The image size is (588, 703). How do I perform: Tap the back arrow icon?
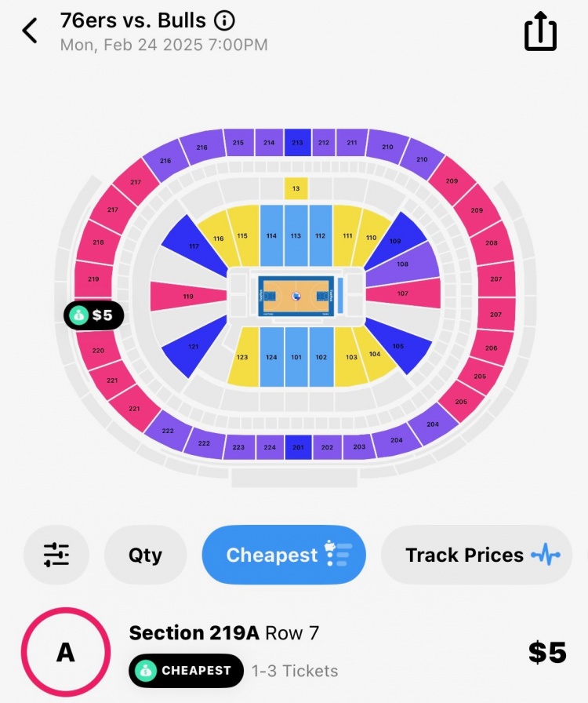(x=31, y=31)
